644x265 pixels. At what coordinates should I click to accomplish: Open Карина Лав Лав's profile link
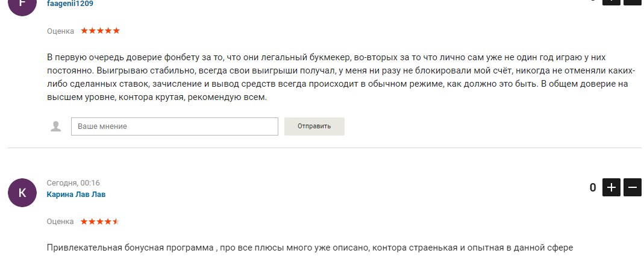point(76,195)
